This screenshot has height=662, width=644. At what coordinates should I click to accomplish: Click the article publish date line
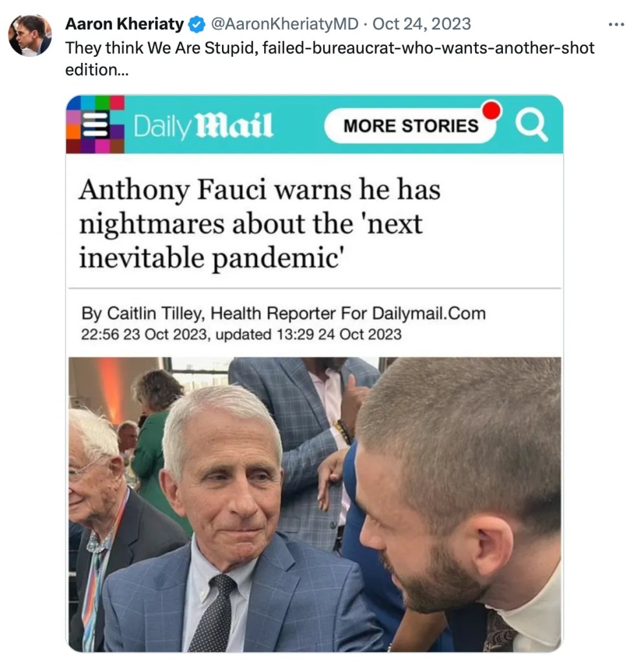pos(241,335)
